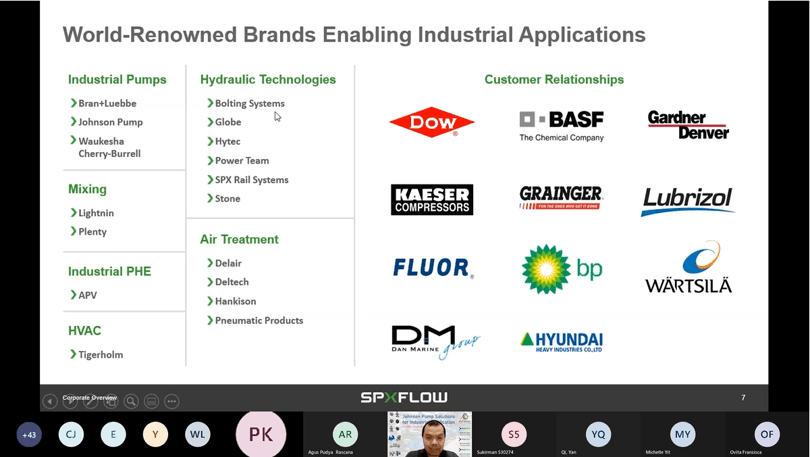The image size is (810, 457).
Task: Show the +43 additional participants
Action: click(x=29, y=435)
